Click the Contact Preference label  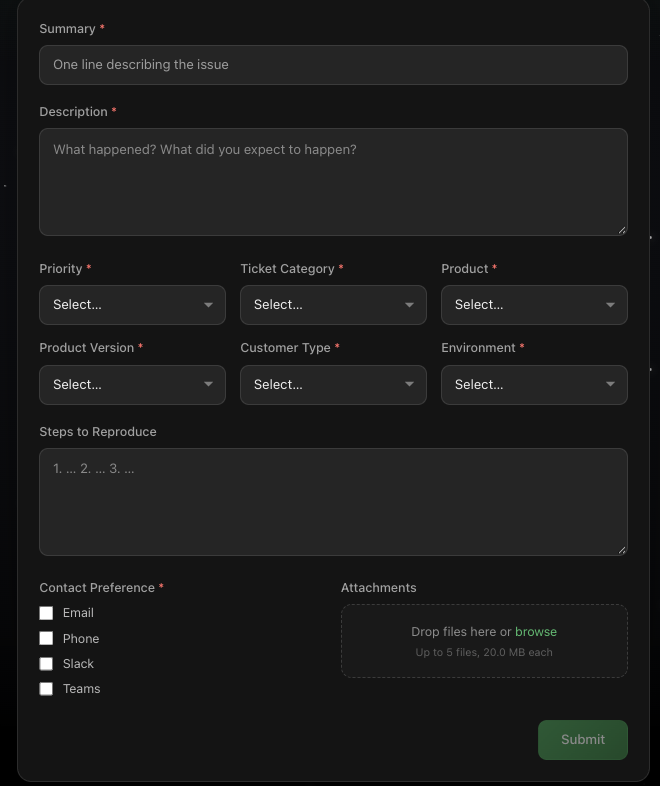click(97, 587)
